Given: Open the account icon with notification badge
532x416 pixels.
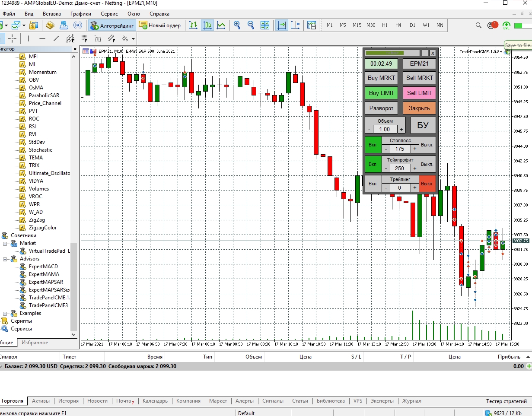Looking at the screenshot, I should coord(492,25).
